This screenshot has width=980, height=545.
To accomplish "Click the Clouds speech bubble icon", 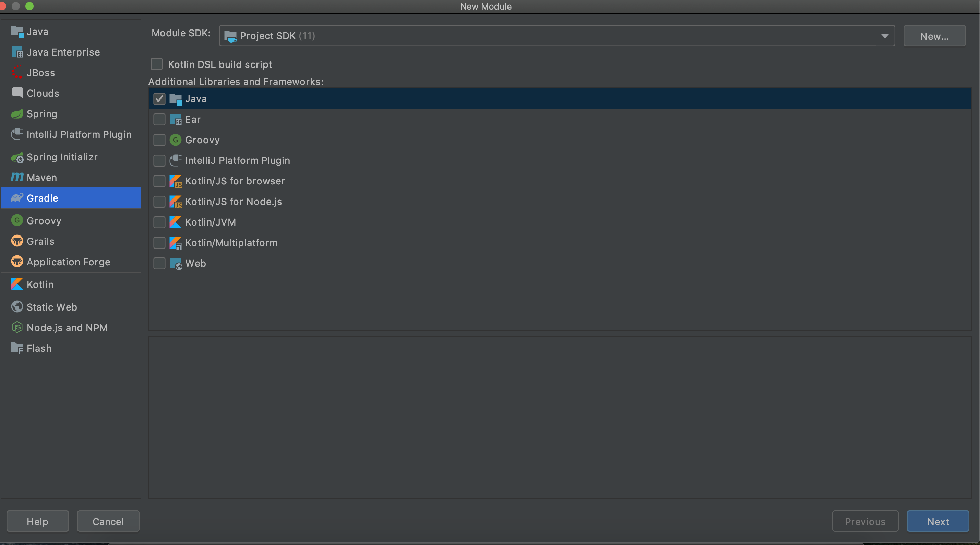I will point(17,93).
